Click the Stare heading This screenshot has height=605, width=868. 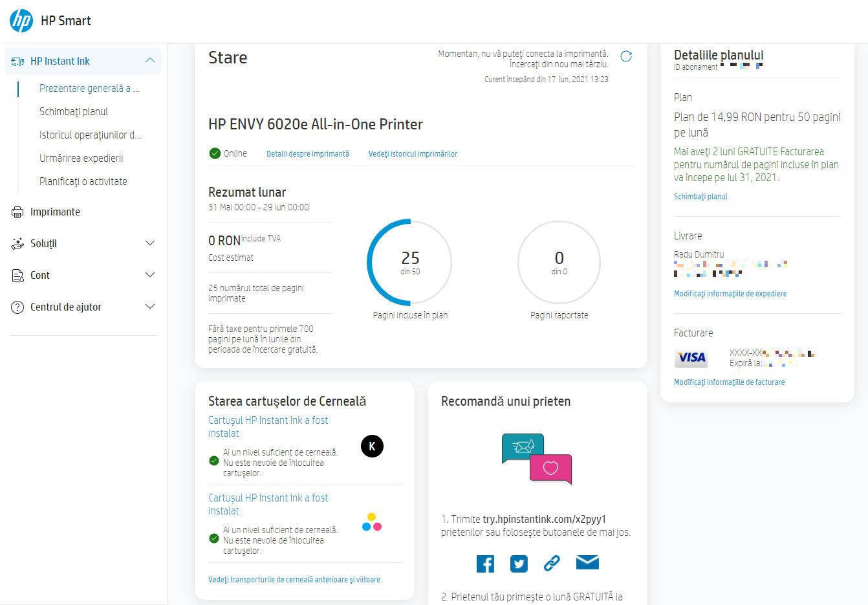click(x=228, y=58)
